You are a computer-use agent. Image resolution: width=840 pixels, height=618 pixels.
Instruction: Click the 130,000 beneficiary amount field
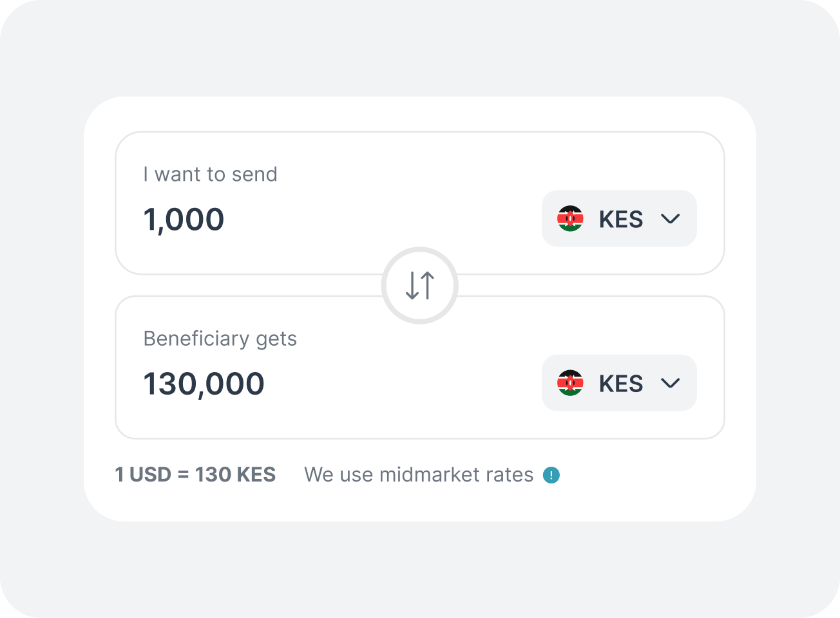204,383
